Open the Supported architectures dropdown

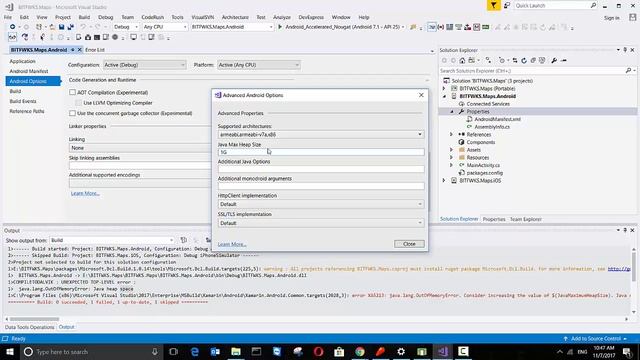(321, 134)
